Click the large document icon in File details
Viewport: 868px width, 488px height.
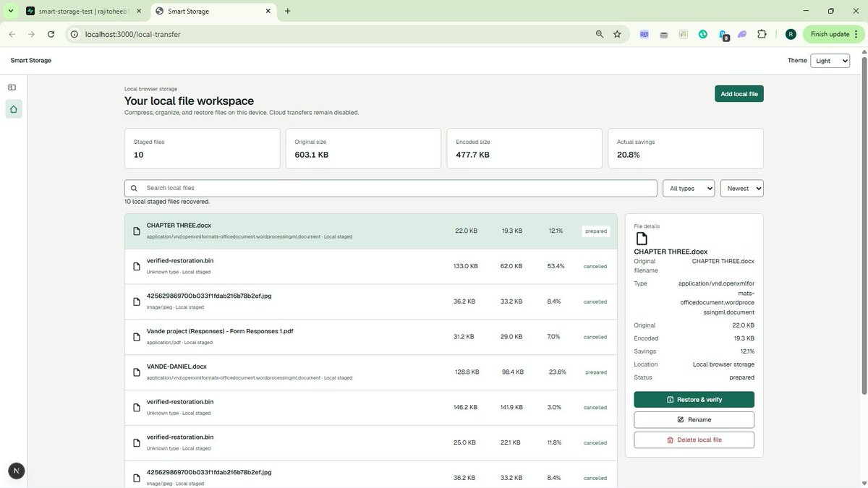[641, 239]
